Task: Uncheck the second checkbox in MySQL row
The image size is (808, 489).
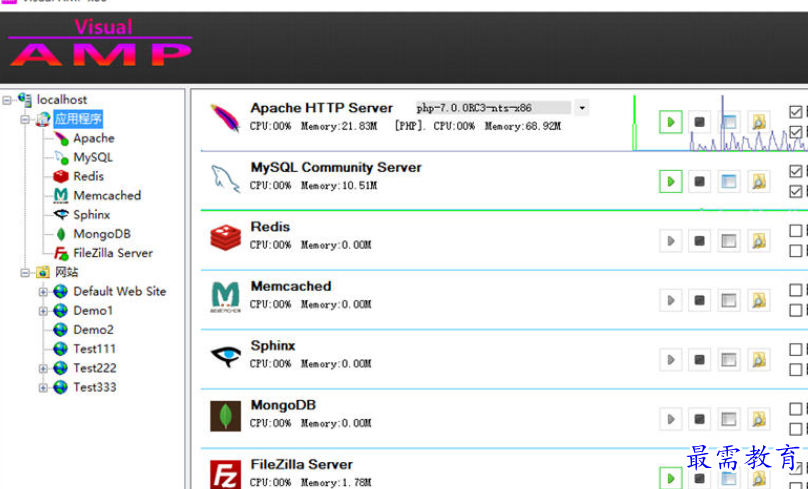Action: (796, 192)
